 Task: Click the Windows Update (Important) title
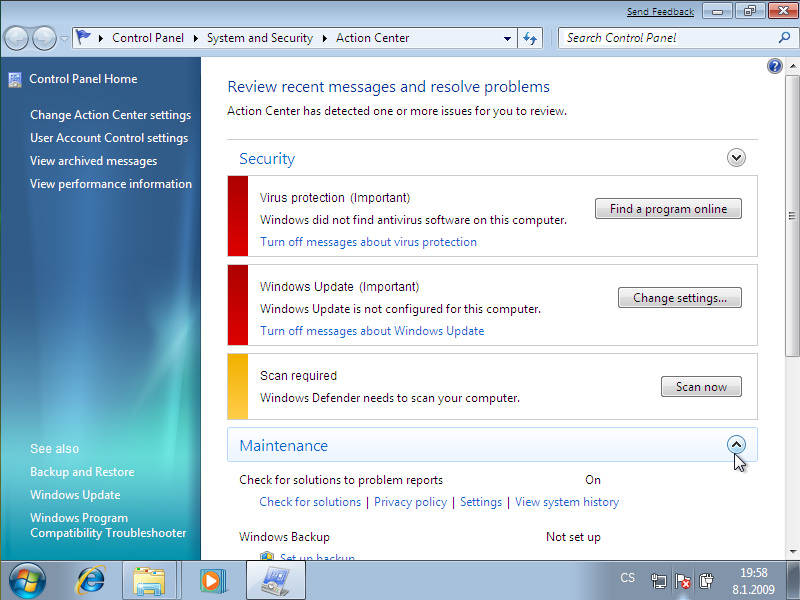coord(339,287)
